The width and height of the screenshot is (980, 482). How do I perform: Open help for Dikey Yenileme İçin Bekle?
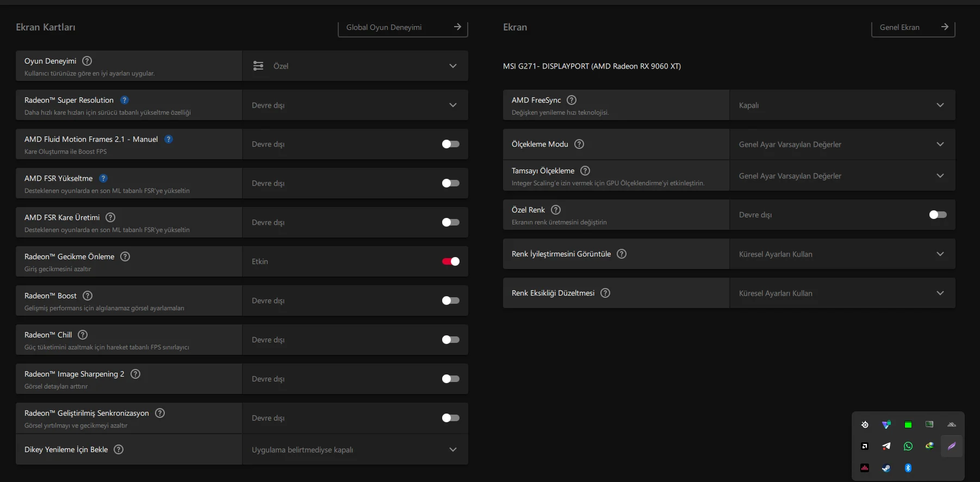pyautogui.click(x=119, y=449)
